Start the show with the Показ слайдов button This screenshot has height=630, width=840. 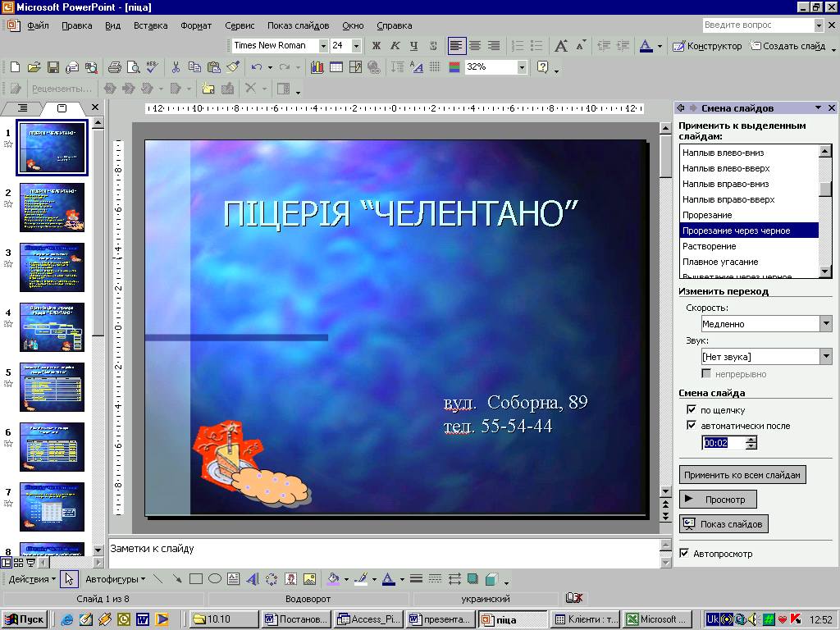[724, 524]
